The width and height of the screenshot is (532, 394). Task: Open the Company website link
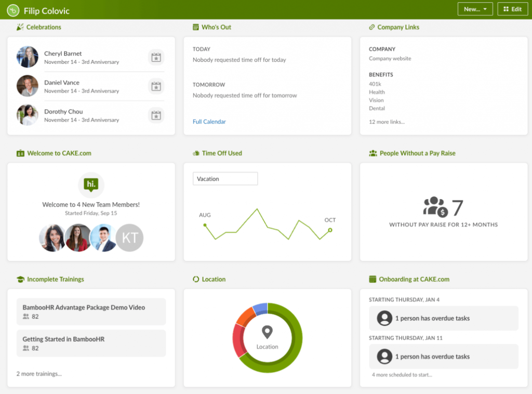pos(390,59)
